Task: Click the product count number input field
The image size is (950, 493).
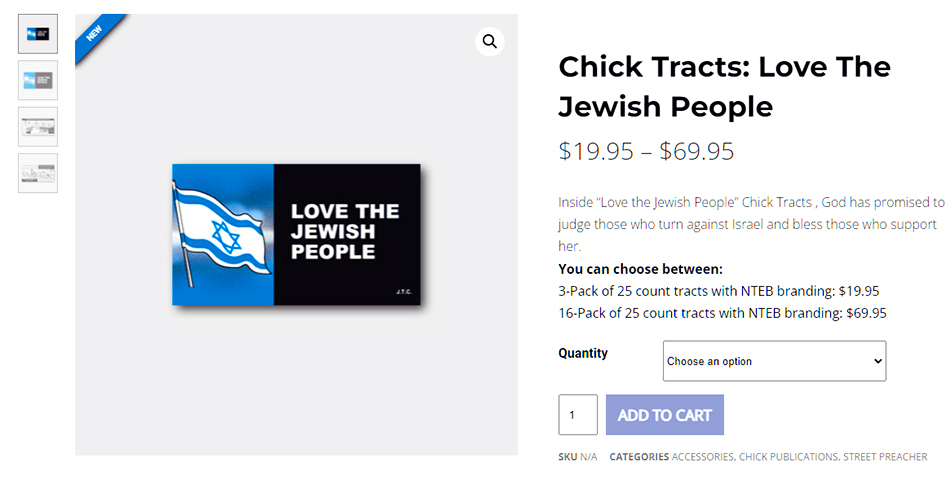Action: click(577, 415)
